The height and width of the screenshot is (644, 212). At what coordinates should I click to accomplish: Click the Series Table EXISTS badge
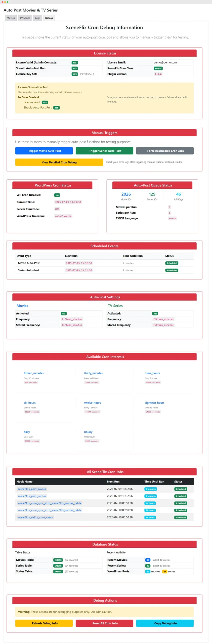click(58, 566)
